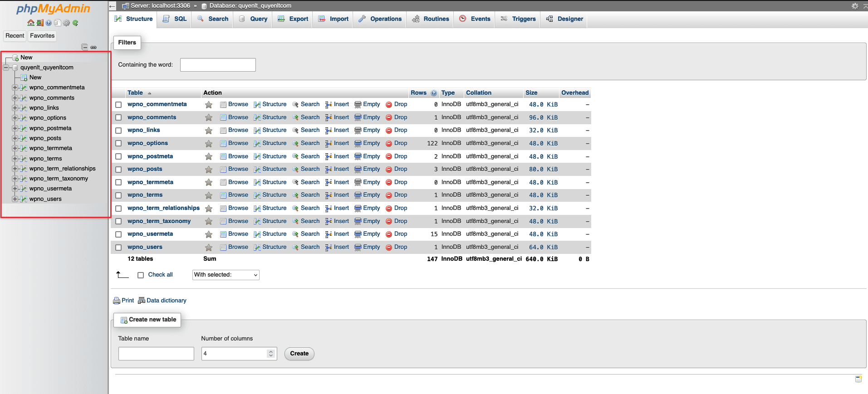This screenshot has height=394, width=868.
Task: Click the Create button for new table
Action: 299,354
